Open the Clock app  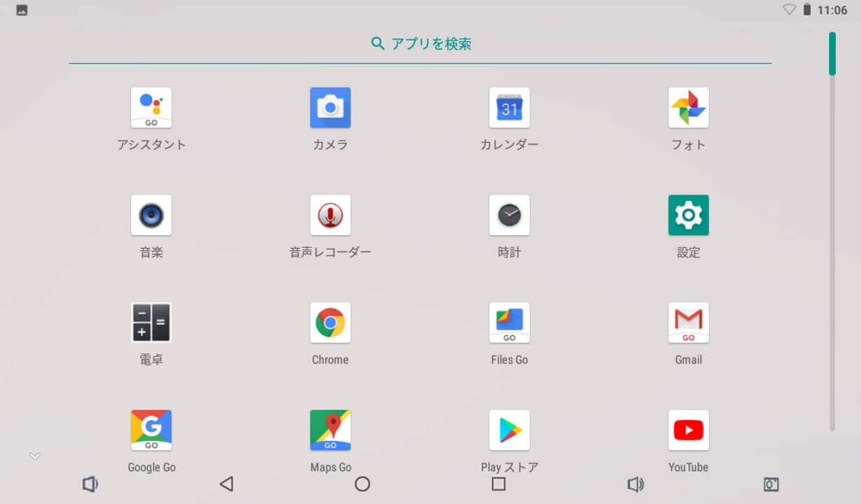pyautogui.click(x=509, y=216)
